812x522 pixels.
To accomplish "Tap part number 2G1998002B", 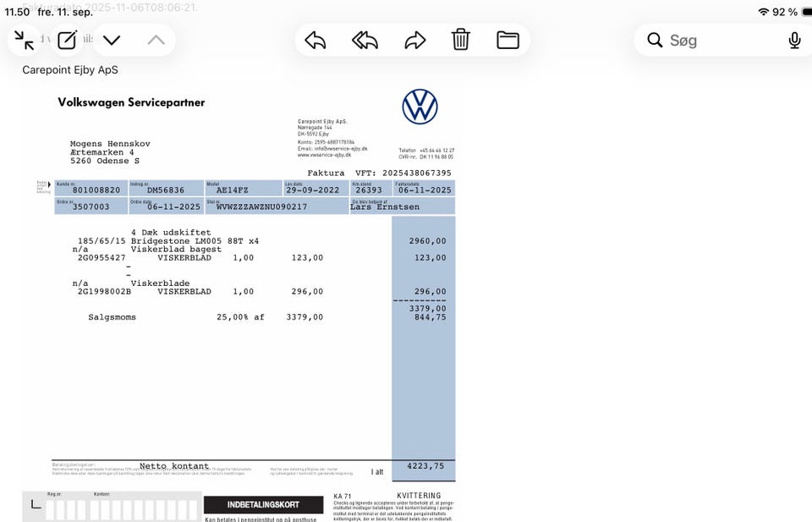I will (104, 292).
